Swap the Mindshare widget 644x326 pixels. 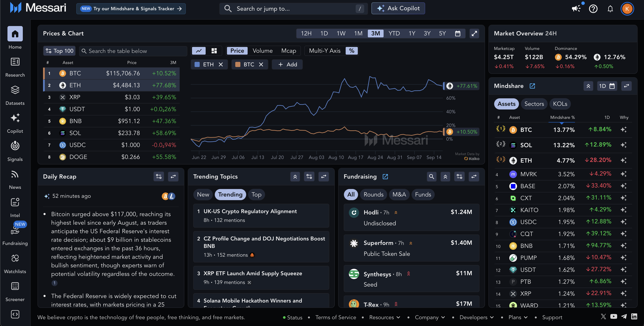click(x=626, y=86)
